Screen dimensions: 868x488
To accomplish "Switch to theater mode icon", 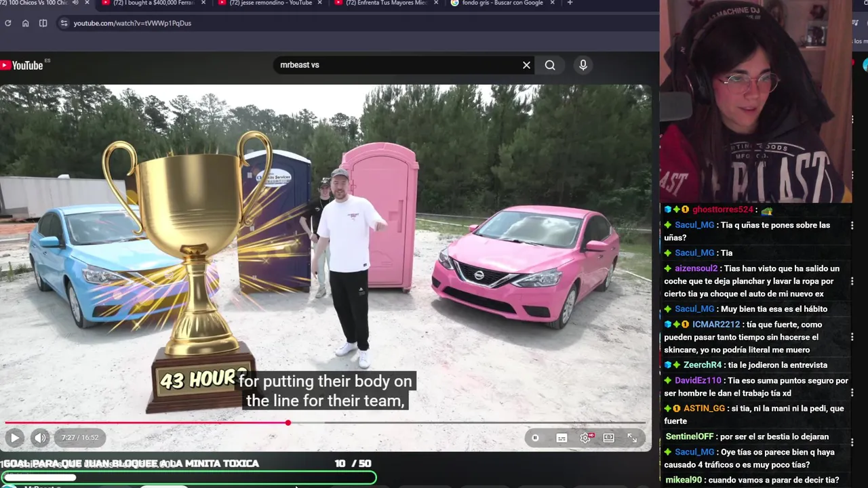I will tap(609, 438).
